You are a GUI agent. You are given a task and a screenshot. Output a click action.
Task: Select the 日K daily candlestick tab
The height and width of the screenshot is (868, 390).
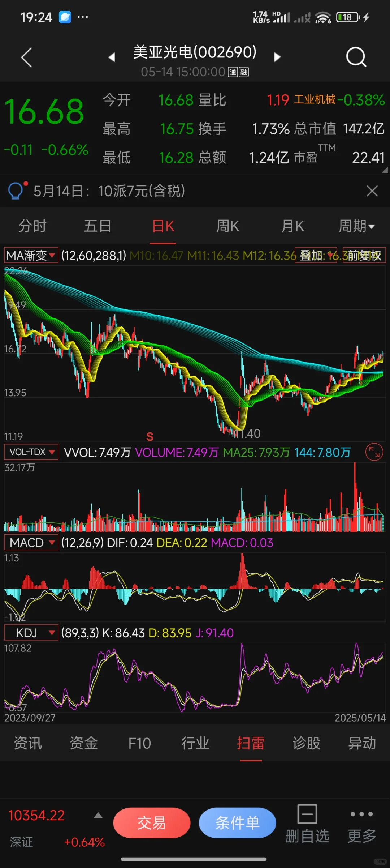click(x=163, y=226)
